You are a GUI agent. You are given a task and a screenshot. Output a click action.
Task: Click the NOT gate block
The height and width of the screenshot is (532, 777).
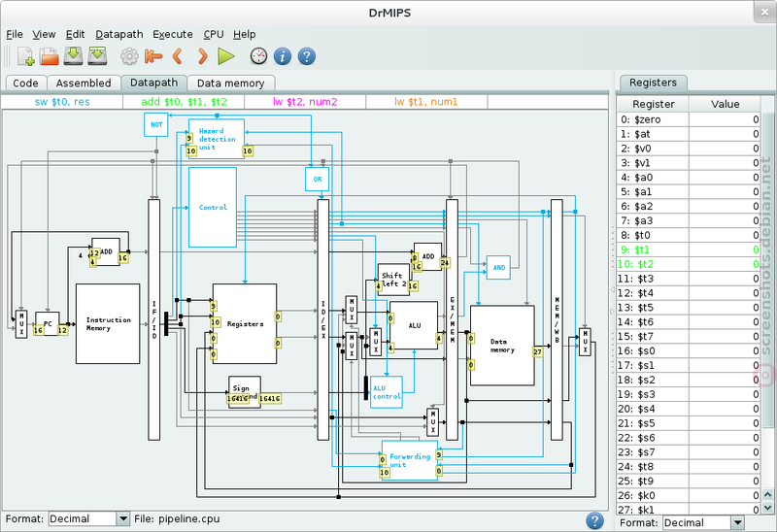pyautogui.click(x=156, y=124)
